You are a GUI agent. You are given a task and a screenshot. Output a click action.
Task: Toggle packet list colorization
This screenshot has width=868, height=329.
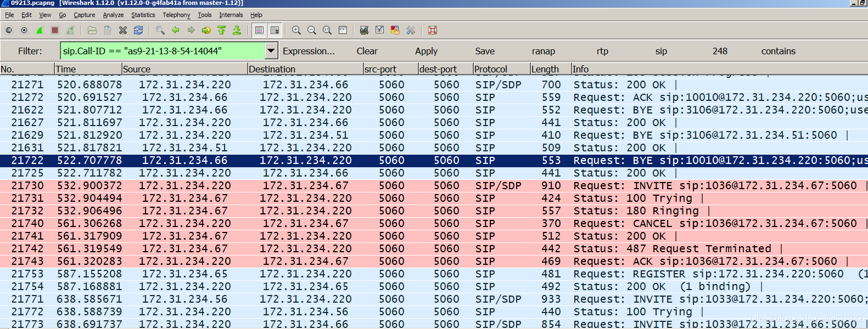click(260, 30)
